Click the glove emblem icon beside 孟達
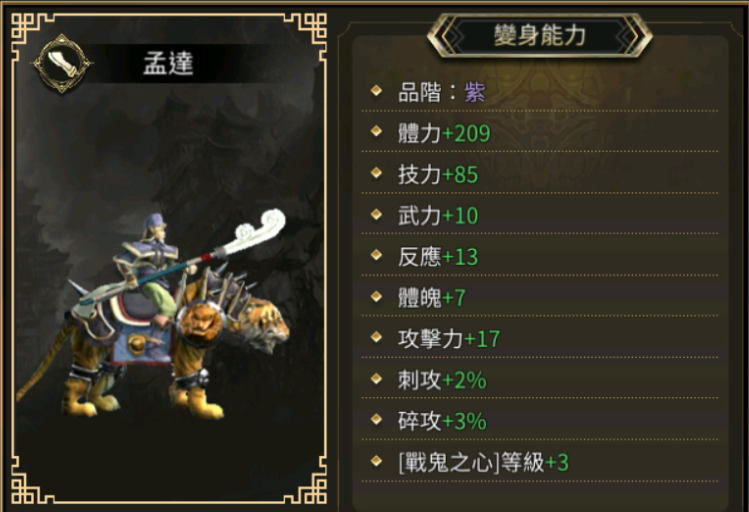 62,64
